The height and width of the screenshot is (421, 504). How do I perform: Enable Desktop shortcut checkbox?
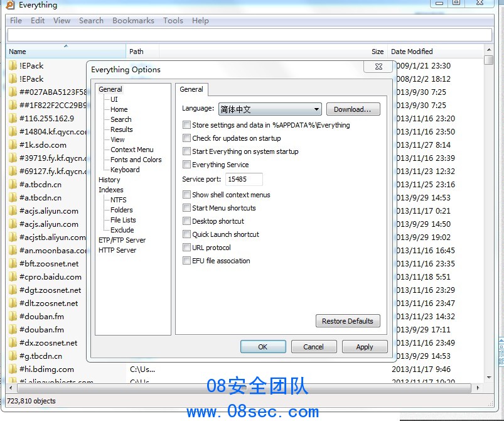click(186, 221)
